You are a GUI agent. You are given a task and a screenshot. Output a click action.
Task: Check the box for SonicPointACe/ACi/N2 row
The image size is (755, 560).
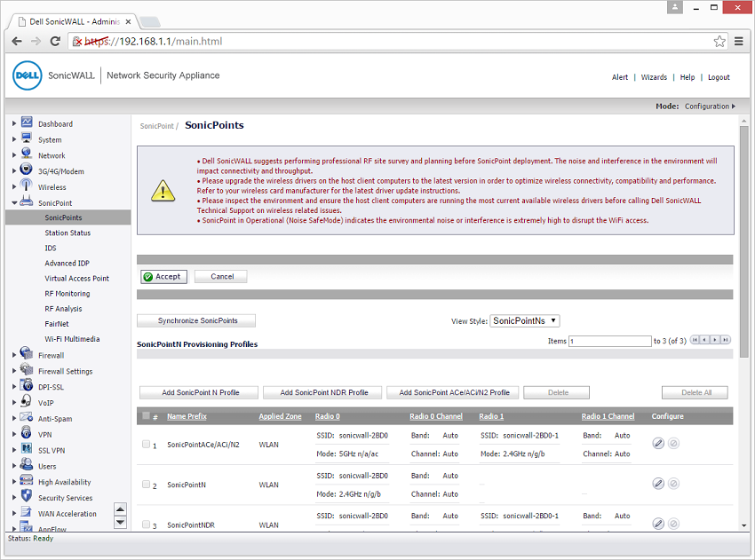click(146, 444)
